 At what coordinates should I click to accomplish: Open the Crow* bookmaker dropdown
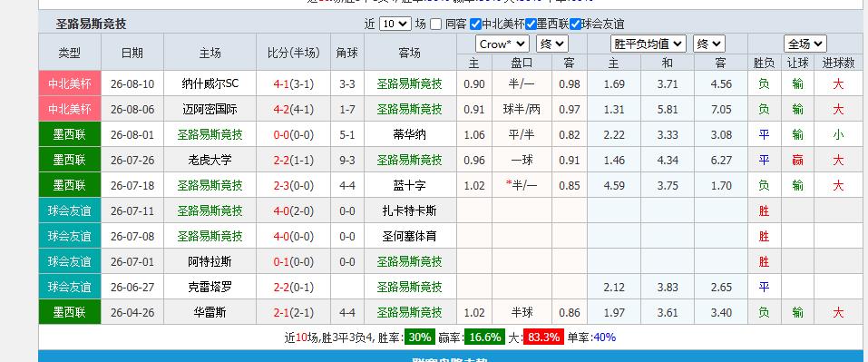pos(502,44)
